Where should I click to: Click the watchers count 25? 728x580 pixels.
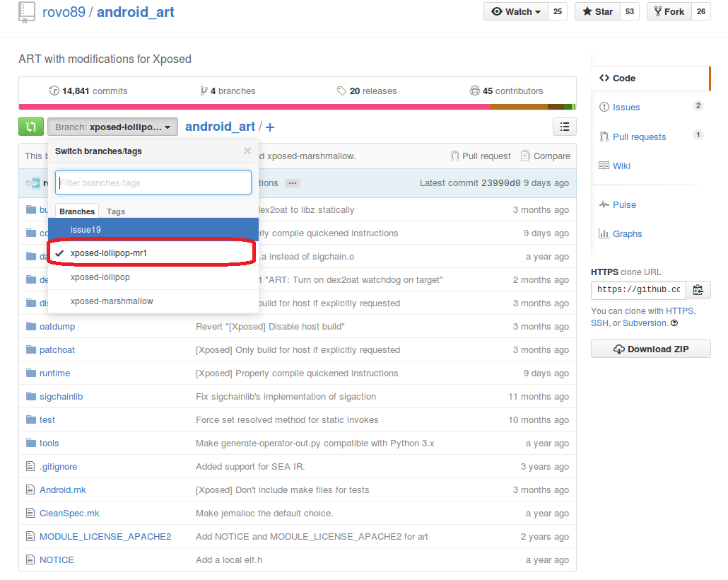(x=558, y=11)
